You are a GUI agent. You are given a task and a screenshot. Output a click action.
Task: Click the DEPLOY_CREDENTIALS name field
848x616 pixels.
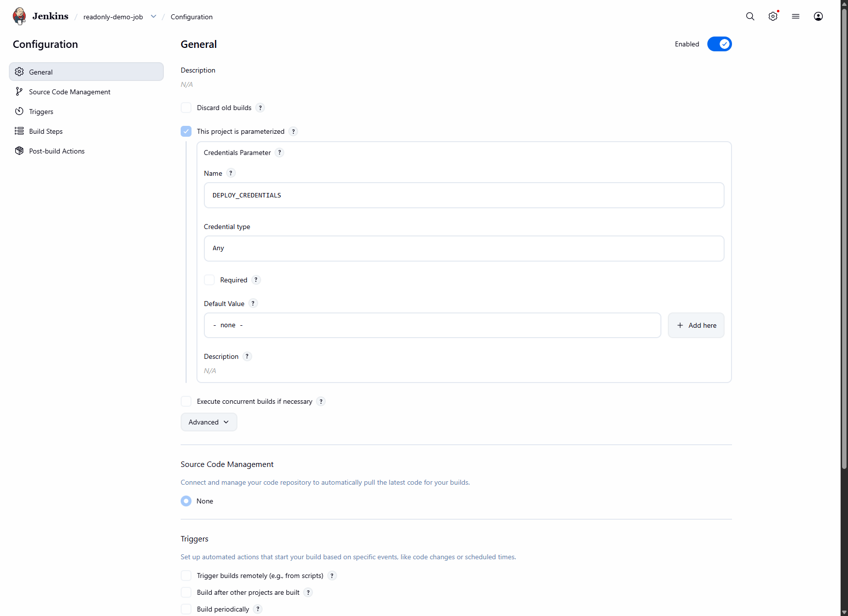click(x=464, y=195)
